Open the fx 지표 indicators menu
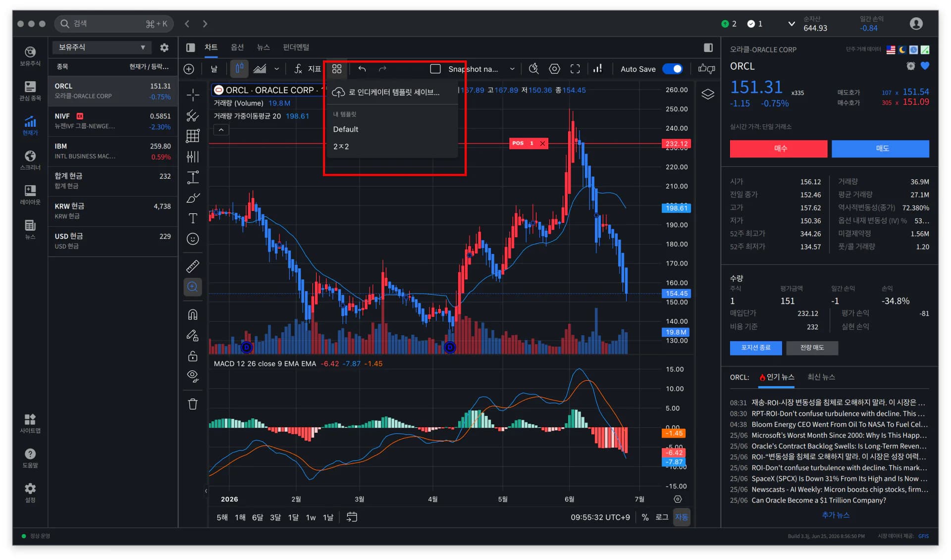The width and height of the screenshot is (951, 560). tap(307, 69)
